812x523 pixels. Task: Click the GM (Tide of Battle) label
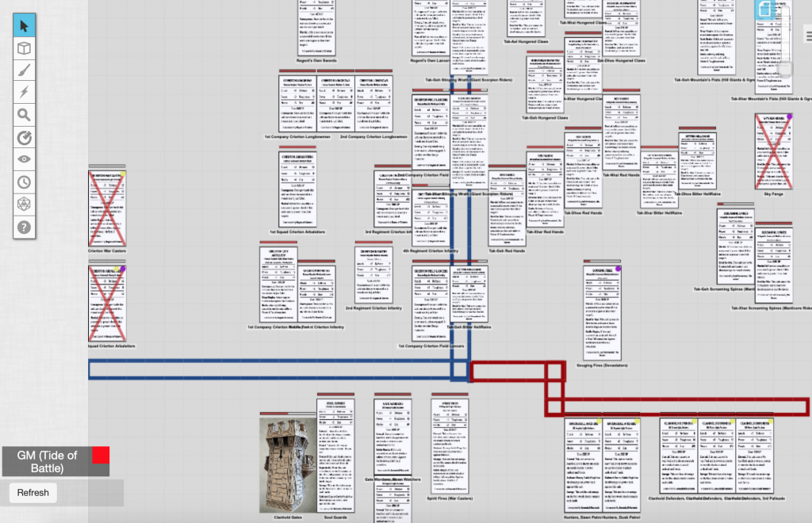(x=49, y=461)
